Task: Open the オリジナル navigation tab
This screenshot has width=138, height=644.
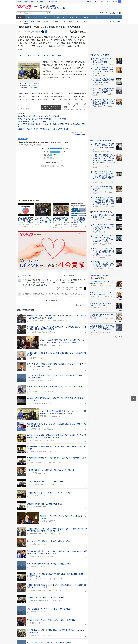Action: (x=60, y=17)
